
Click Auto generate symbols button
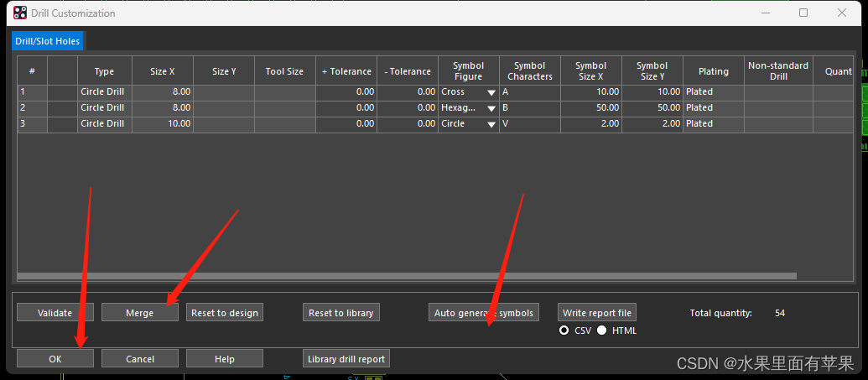[483, 313]
